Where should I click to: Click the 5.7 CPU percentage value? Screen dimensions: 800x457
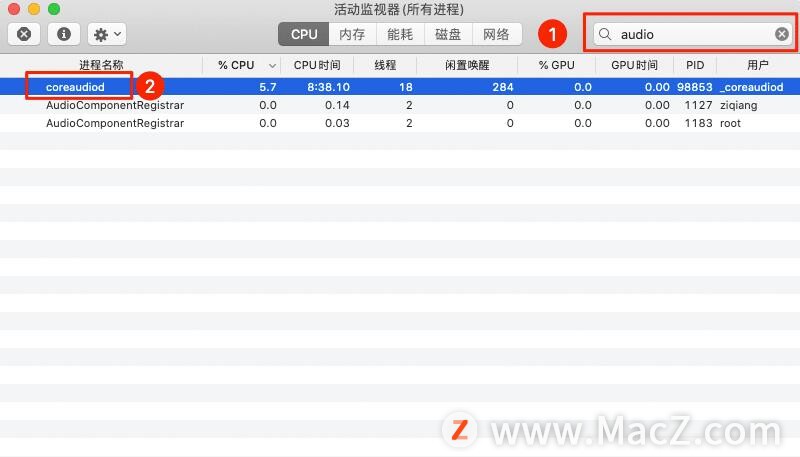pos(268,87)
